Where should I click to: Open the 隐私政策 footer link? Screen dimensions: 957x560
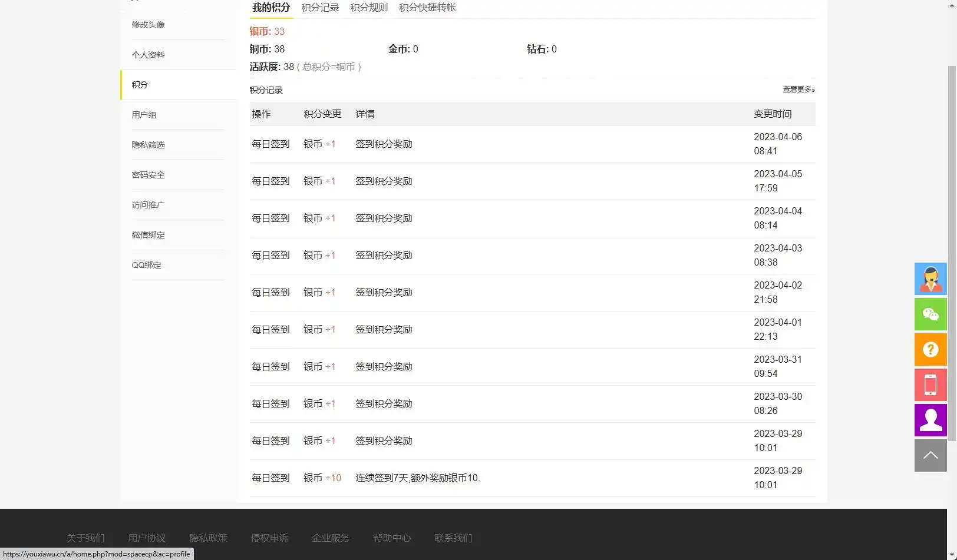pos(208,538)
